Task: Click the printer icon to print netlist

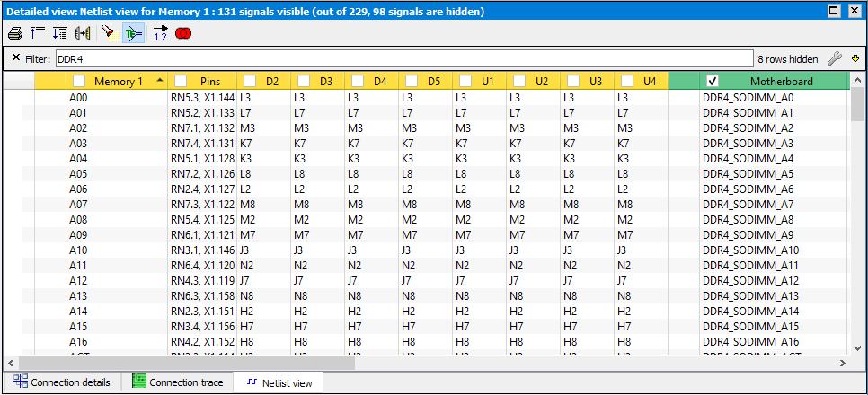Action: pos(14,33)
